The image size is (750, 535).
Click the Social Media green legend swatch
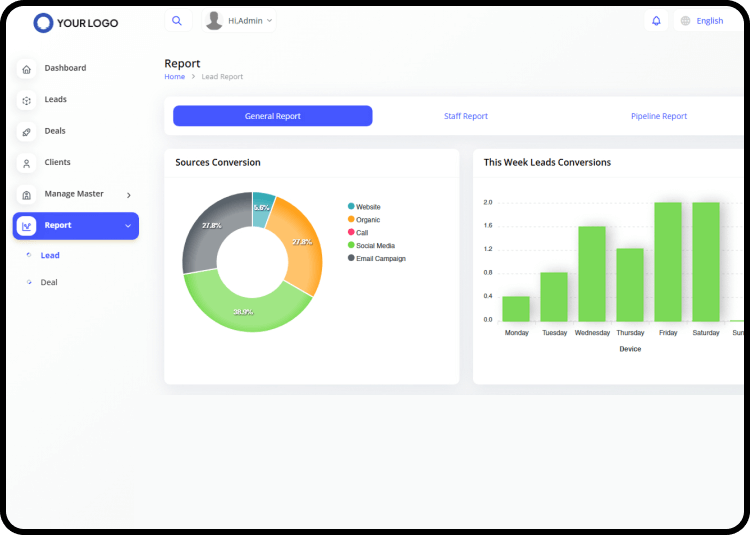click(x=351, y=245)
